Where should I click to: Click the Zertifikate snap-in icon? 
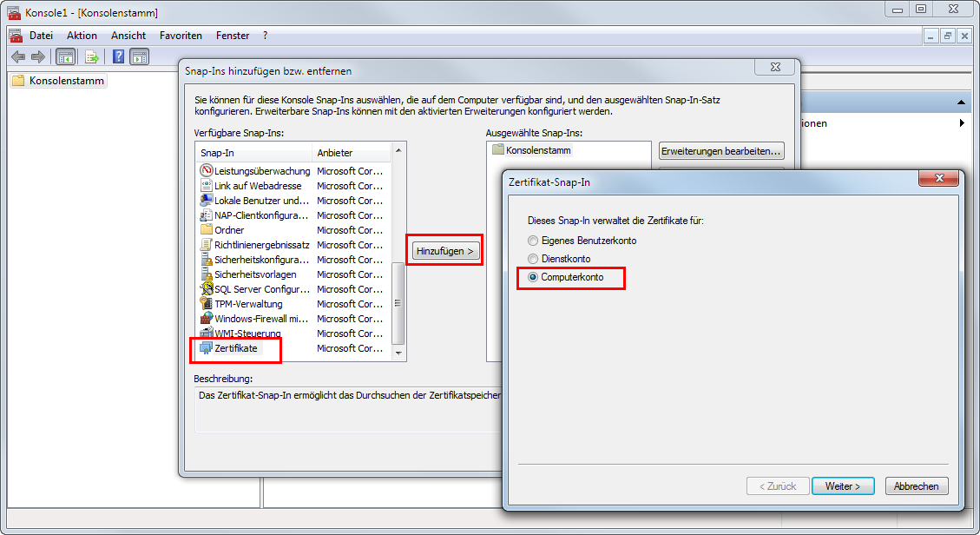click(x=206, y=348)
